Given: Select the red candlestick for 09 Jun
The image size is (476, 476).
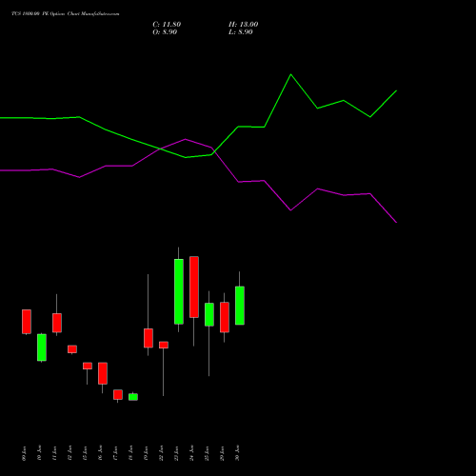Looking at the screenshot, I should pyautogui.click(x=27, y=322).
